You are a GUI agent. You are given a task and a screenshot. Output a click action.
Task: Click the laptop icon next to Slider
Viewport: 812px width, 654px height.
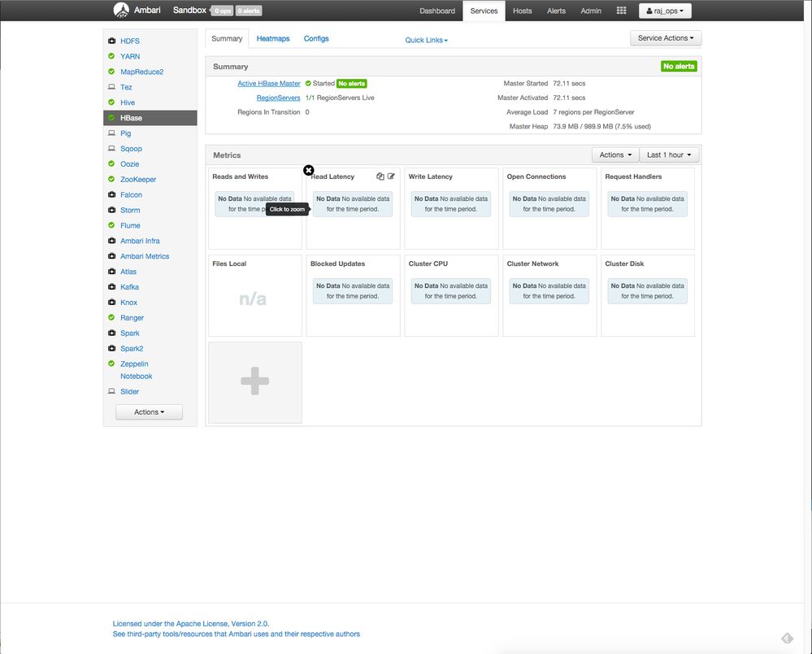(111, 391)
